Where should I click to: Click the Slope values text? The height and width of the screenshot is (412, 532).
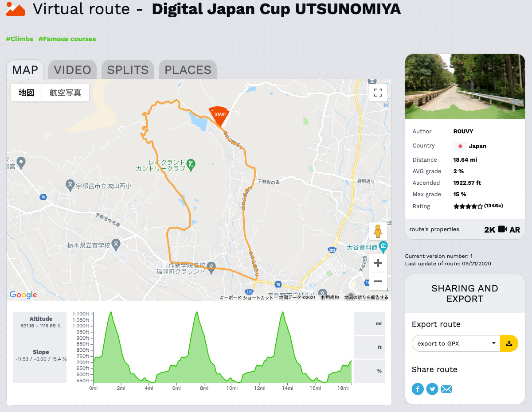41,359
